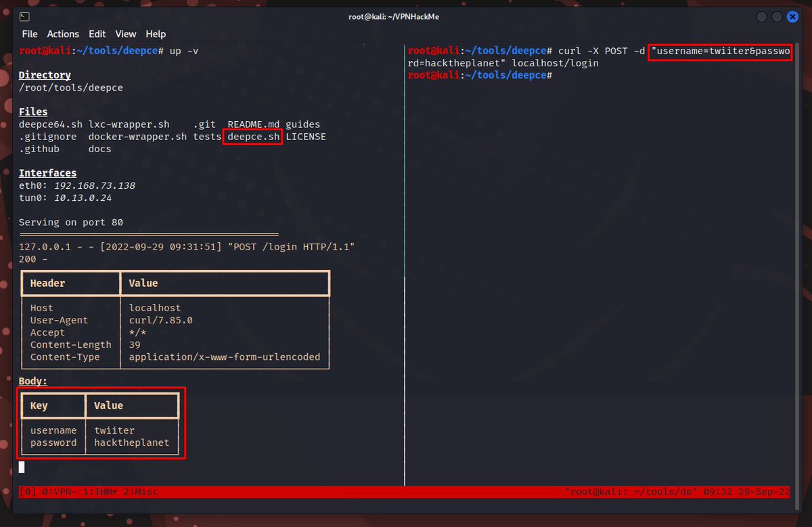
Task: Open the Help menu
Action: click(156, 34)
